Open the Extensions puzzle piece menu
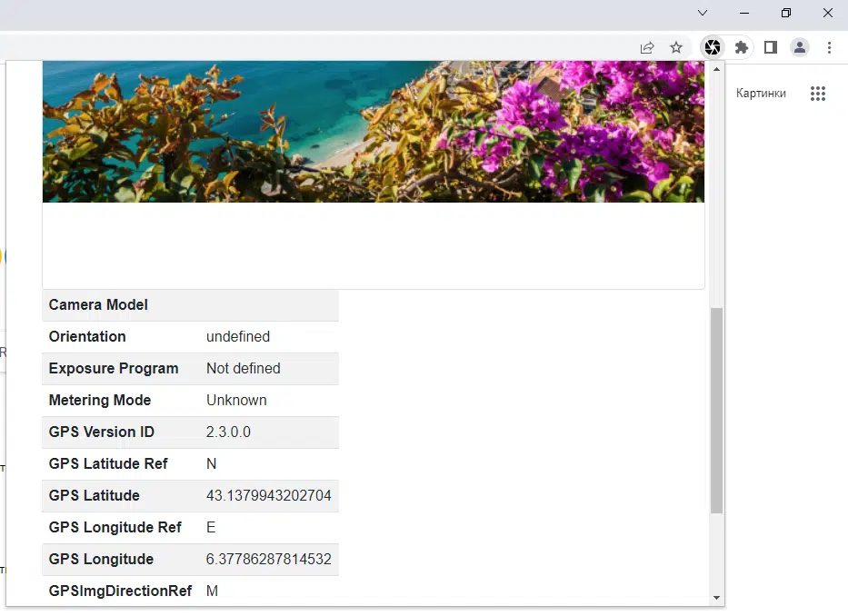 point(742,47)
